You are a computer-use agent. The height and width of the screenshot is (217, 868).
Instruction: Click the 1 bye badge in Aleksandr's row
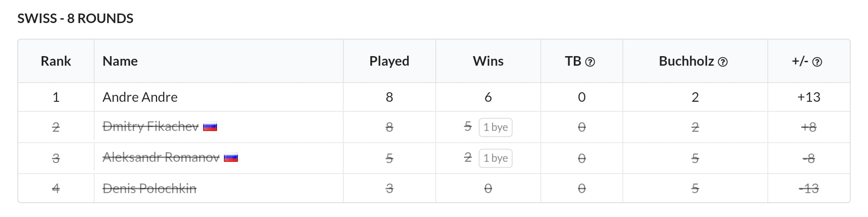tap(496, 158)
